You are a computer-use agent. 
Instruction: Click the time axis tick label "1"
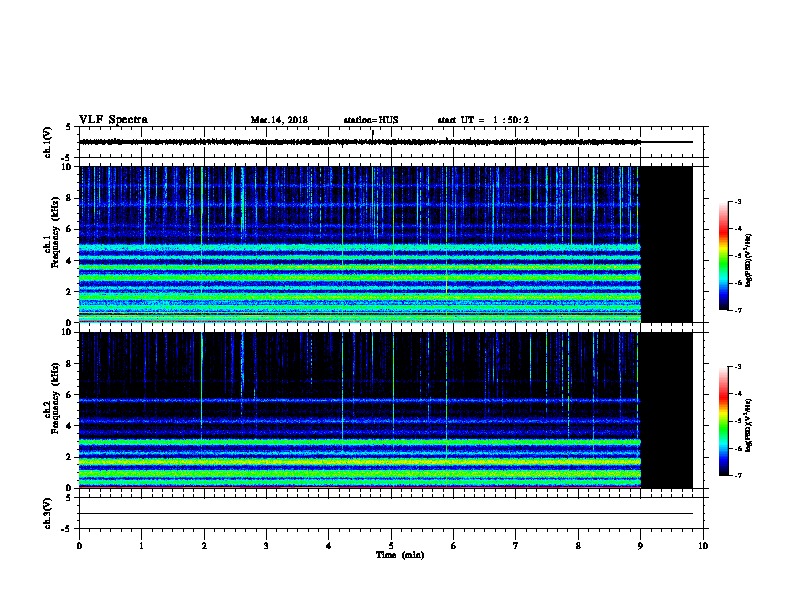pos(142,546)
